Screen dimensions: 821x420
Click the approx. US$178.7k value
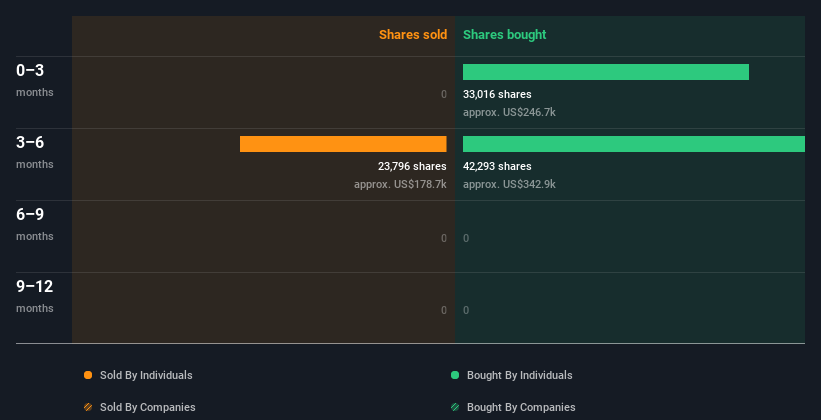400,184
